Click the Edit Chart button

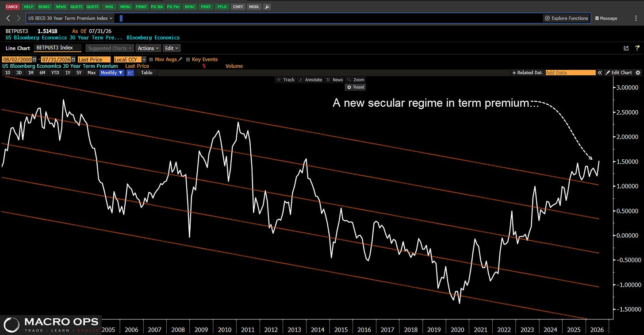(619, 73)
